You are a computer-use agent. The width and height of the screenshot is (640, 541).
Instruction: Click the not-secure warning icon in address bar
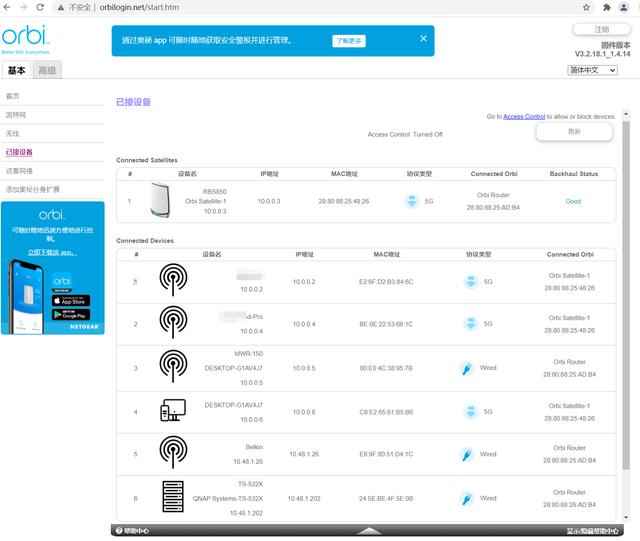(x=61, y=7)
